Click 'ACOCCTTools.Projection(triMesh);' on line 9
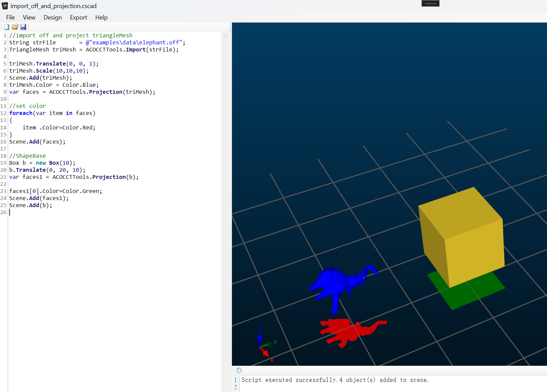Screen dimensions: 547x392 point(102,92)
